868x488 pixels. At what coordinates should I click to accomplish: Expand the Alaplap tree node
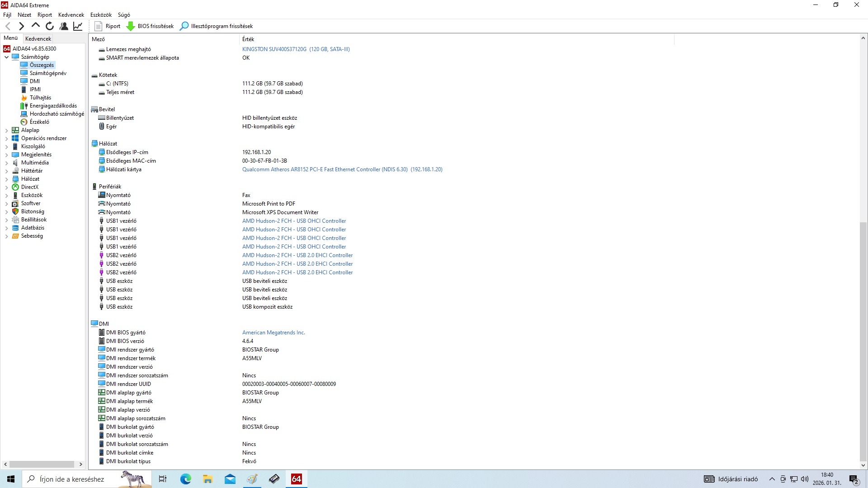[x=6, y=130]
